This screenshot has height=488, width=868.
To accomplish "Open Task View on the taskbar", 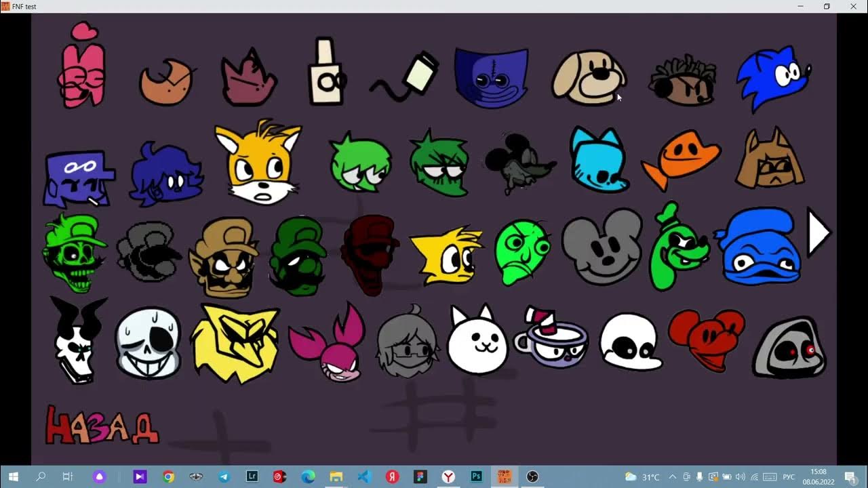I will [68, 476].
